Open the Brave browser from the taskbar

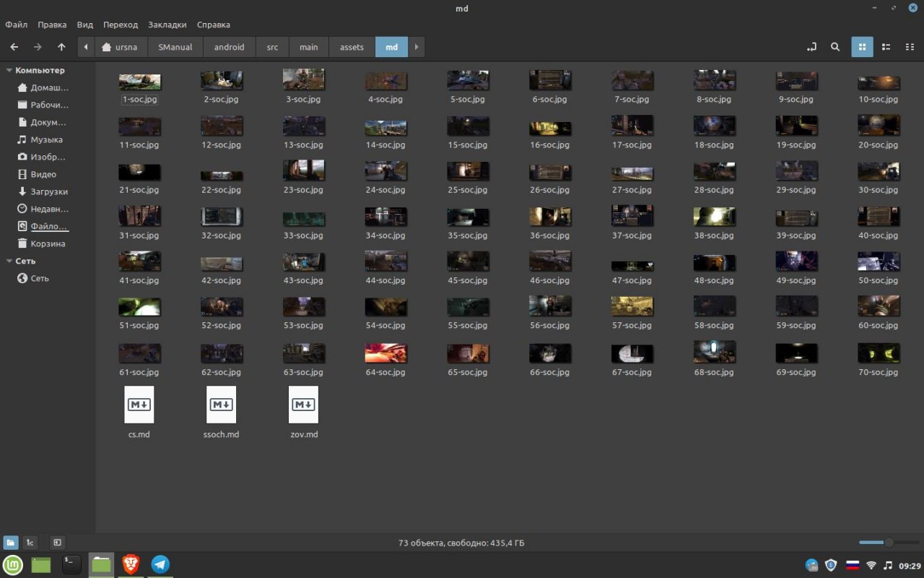pyautogui.click(x=131, y=565)
